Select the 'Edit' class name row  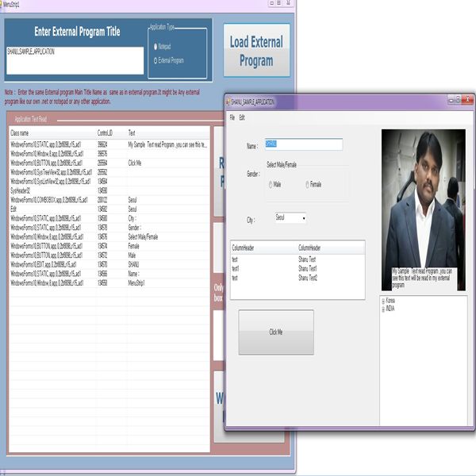point(109,209)
